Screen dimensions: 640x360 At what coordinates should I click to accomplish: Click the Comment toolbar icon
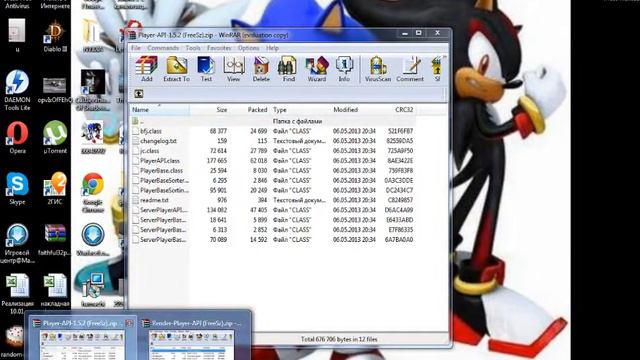pos(410,69)
